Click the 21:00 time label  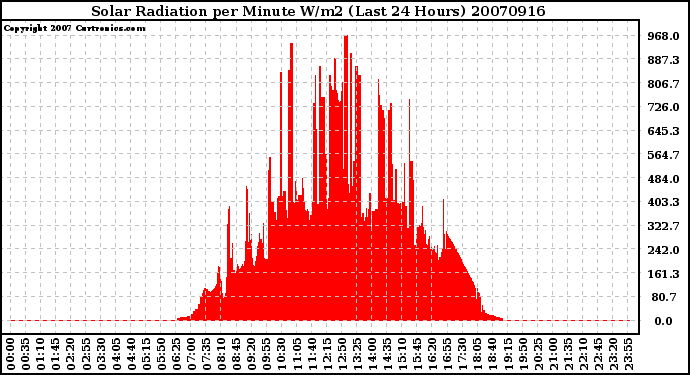tap(552, 355)
